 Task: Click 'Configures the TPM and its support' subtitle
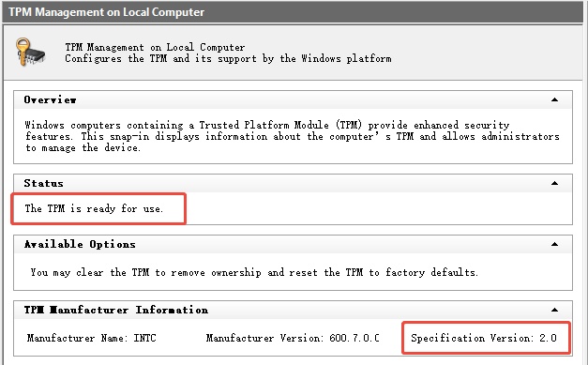[x=228, y=59]
